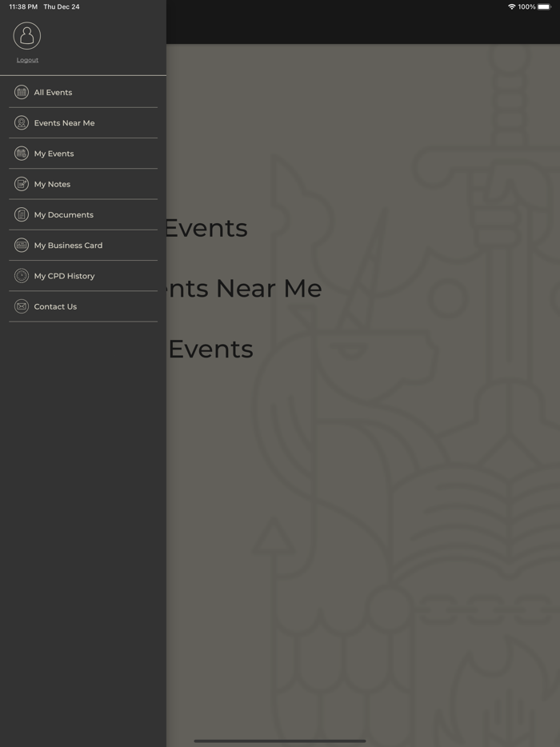Screen dimensions: 560x747
Task: Click the home indicator bar at bottom
Action: (x=280, y=740)
